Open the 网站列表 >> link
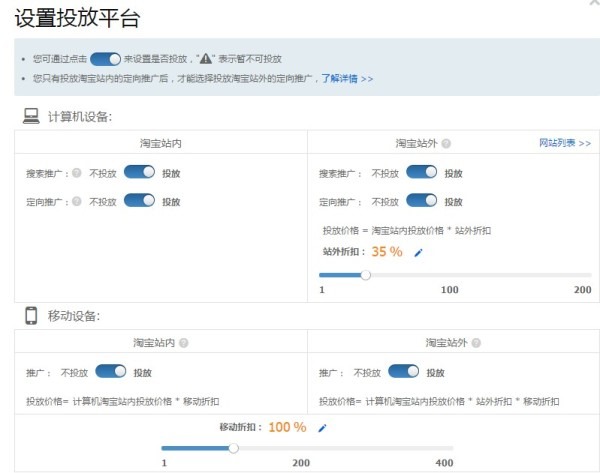 click(x=565, y=144)
